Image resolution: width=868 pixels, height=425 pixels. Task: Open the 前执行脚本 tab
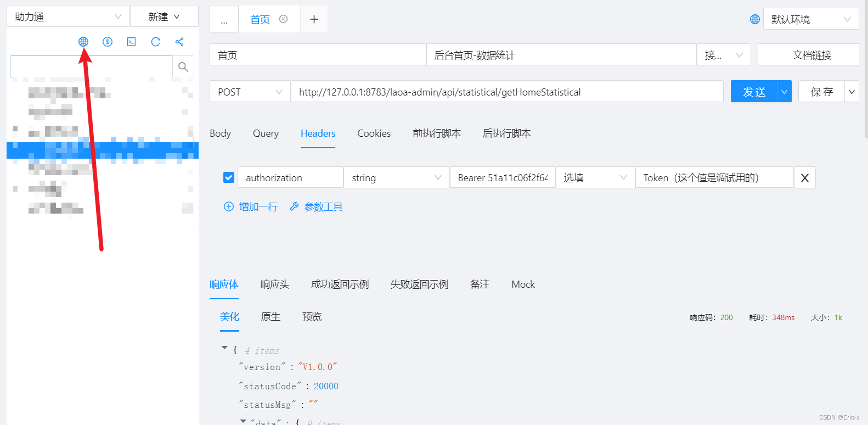click(437, 133)
